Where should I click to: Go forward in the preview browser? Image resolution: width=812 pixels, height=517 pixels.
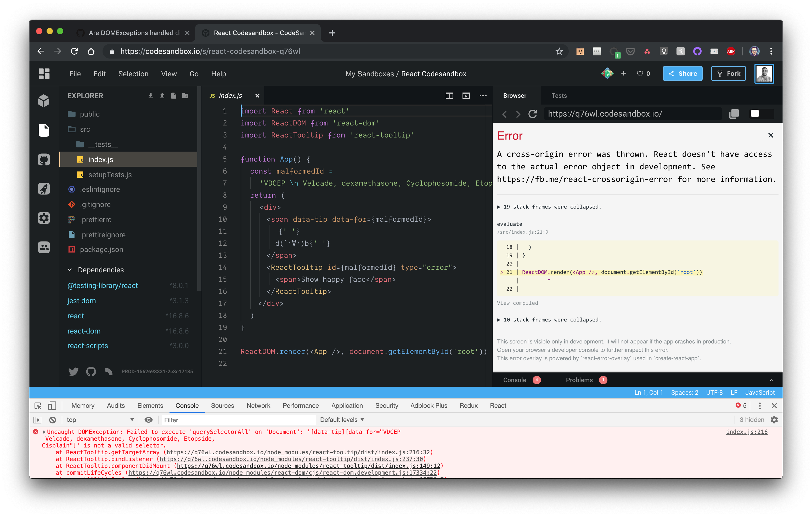[x=518, y=114]
